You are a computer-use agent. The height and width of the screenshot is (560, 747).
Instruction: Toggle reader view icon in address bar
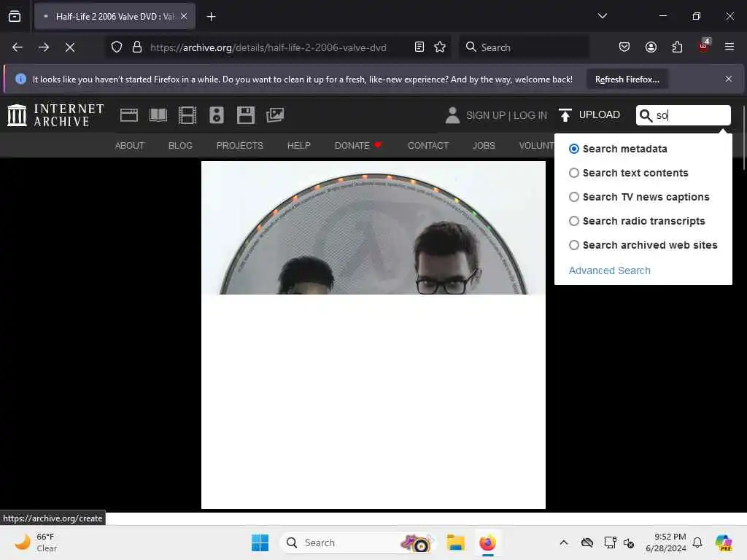(419, 47)
